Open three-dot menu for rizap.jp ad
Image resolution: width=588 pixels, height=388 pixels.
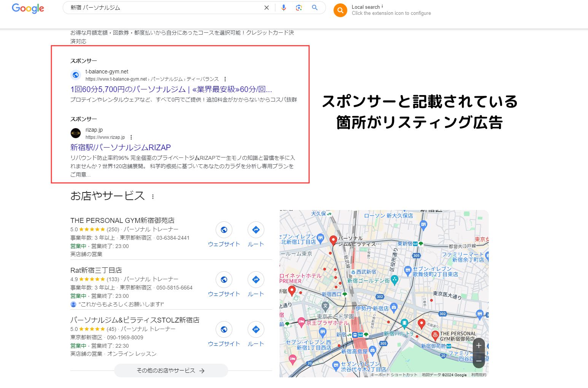131,137
